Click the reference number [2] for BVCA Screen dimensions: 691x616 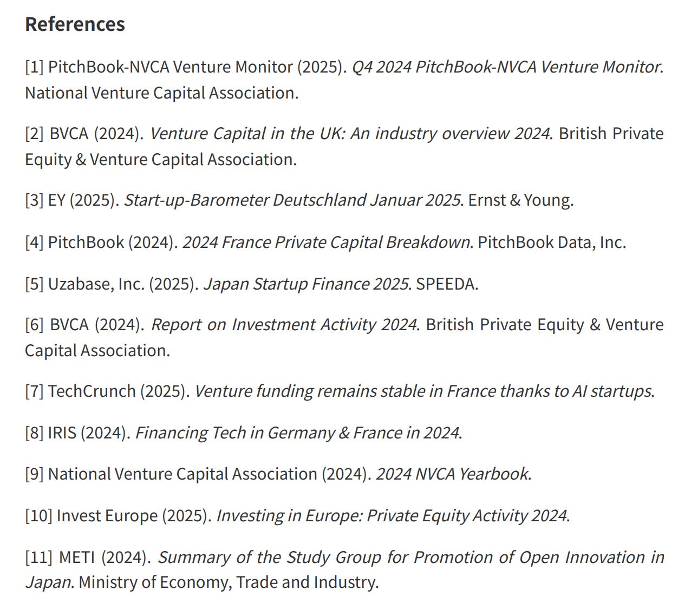[x=35, y=133]
